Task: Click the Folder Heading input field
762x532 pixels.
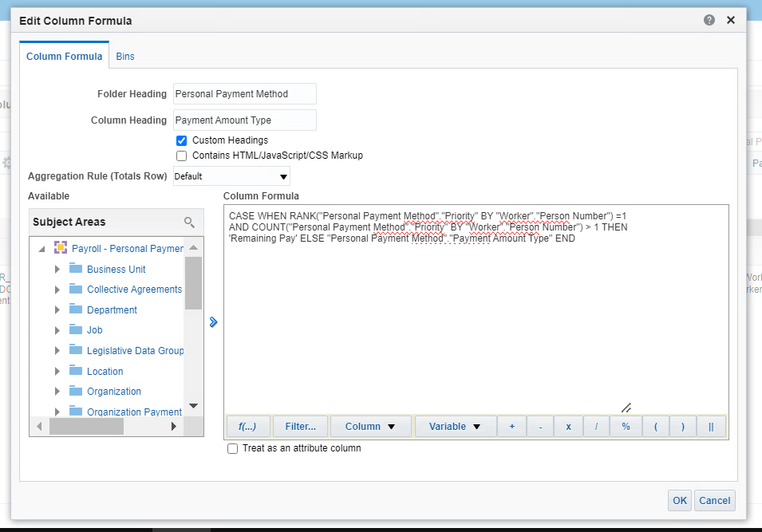Action: pyautogui.click(x=244, y=93)
